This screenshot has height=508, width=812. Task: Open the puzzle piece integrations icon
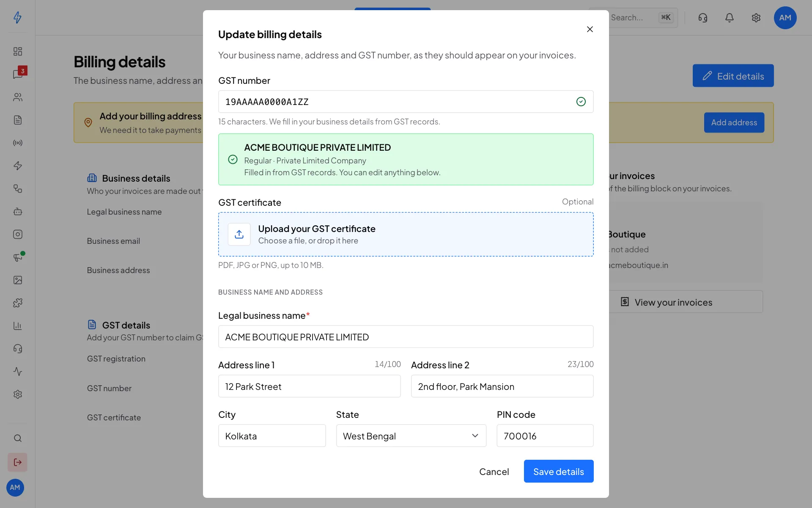click(18, 303)
